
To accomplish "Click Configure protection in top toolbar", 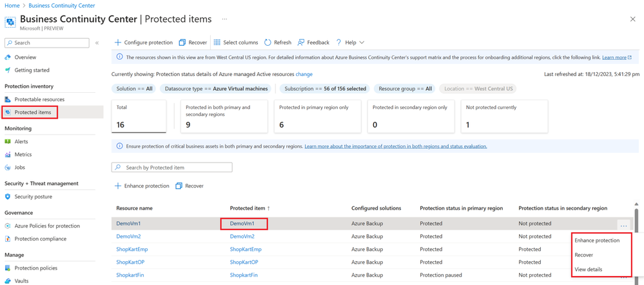I will pyautogui.click(x=143, y=43).
